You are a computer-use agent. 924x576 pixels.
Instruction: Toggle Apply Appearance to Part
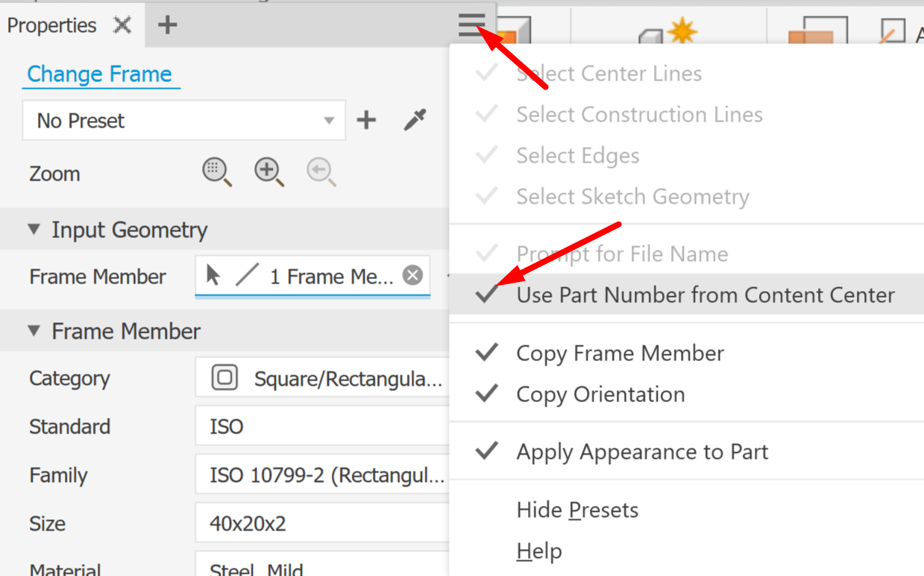(x=641, y=451)
